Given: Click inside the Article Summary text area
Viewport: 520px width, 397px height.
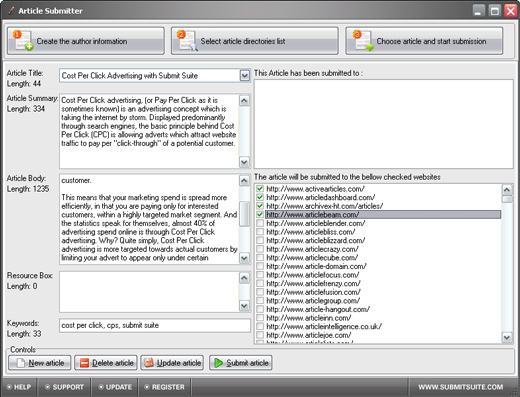Looking at the screenshot, I should pyautogui.click(x=149, y=131).
